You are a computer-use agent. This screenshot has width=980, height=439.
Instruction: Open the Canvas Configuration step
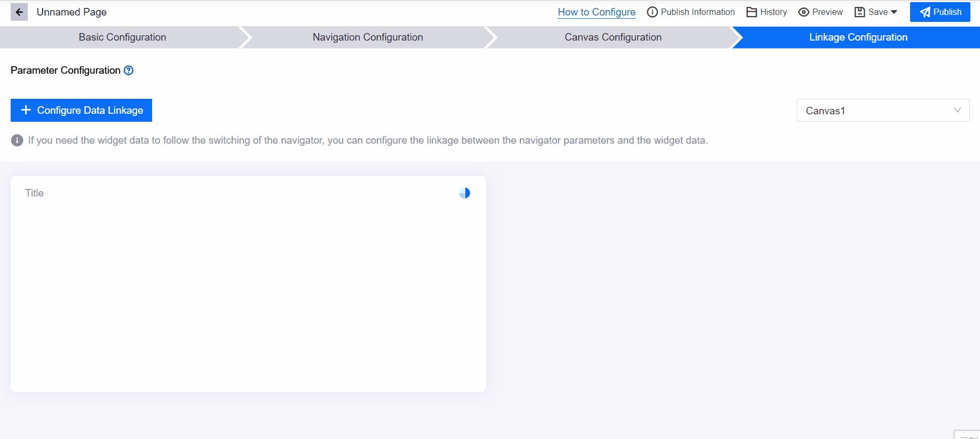613,37
